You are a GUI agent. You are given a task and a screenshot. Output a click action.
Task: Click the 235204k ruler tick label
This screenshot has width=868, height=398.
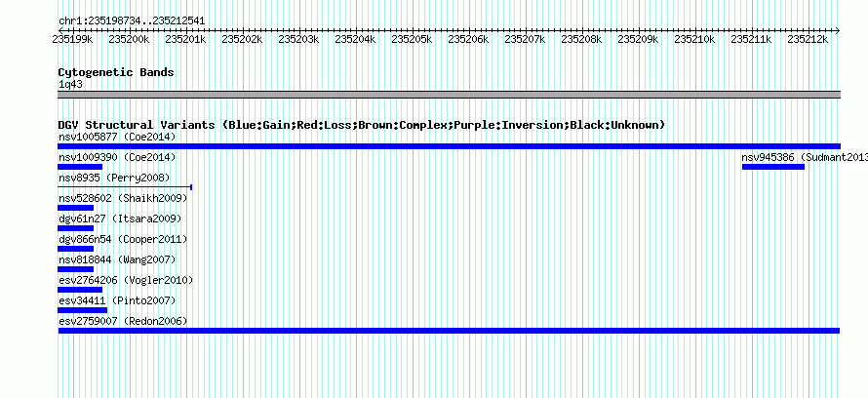coord(355,39)
